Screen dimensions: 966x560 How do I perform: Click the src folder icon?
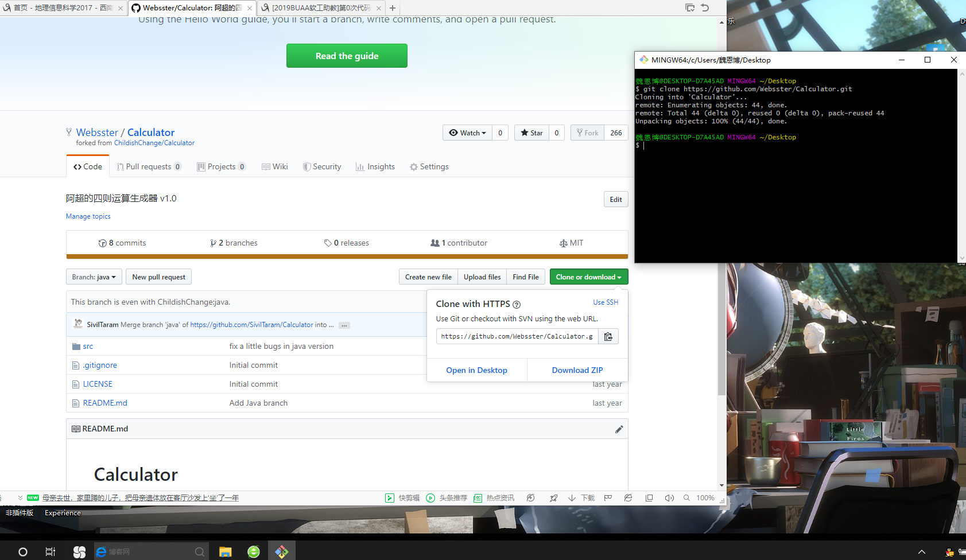[76, 347]
